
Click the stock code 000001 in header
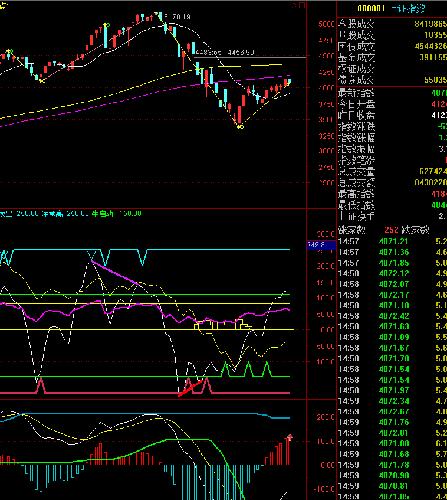pyautogui.click(x=371, y=8)
